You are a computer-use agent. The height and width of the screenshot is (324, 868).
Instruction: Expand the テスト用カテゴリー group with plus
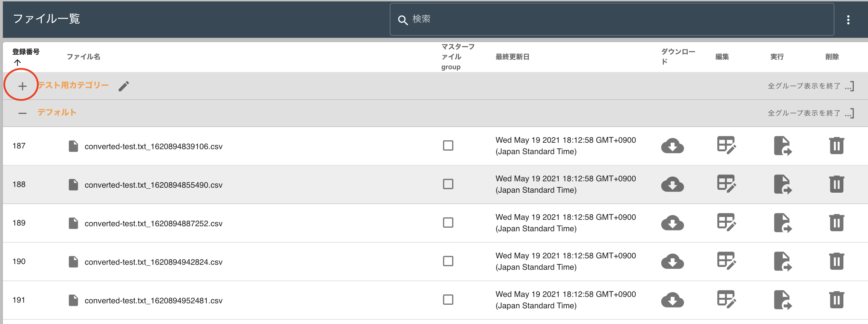[22, 86]
